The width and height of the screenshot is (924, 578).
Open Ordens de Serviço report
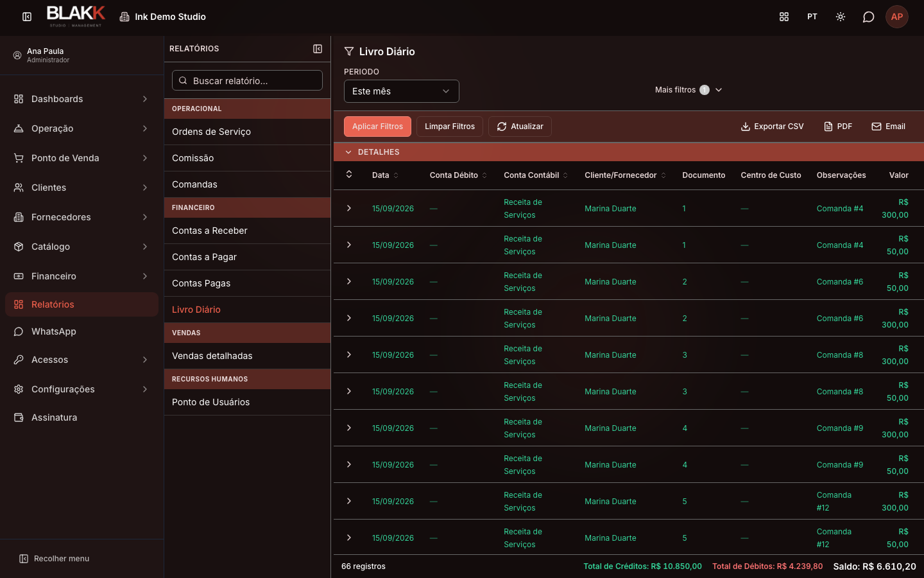248,132
